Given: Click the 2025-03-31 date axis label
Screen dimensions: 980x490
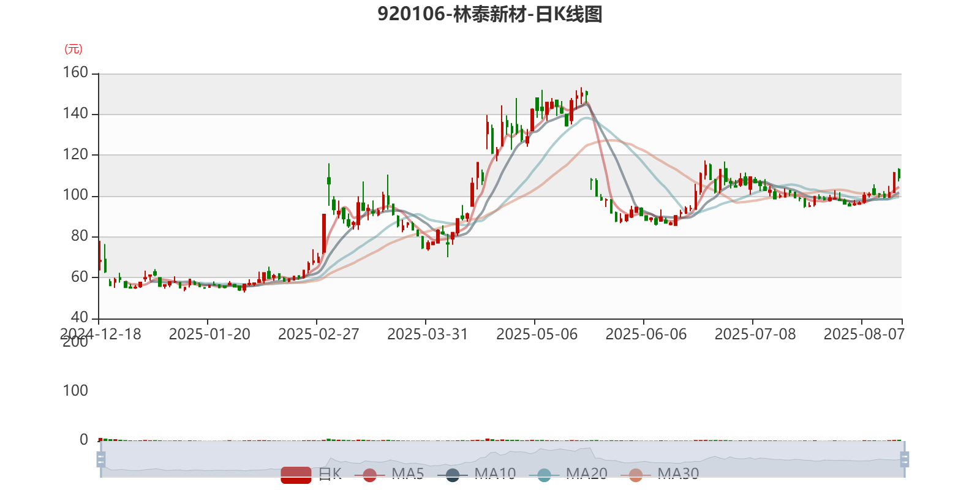Looking at the screenshot, I should point(428,334).
